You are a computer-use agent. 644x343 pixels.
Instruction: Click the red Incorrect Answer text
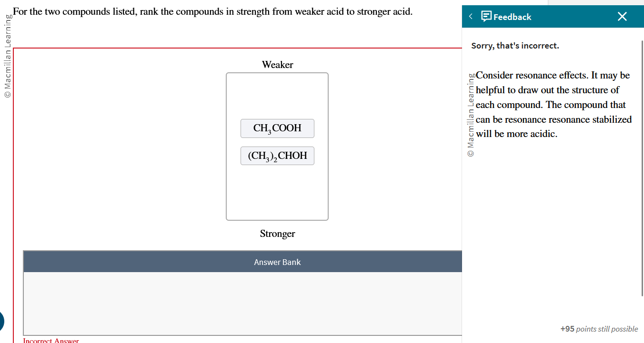point(51,340)
